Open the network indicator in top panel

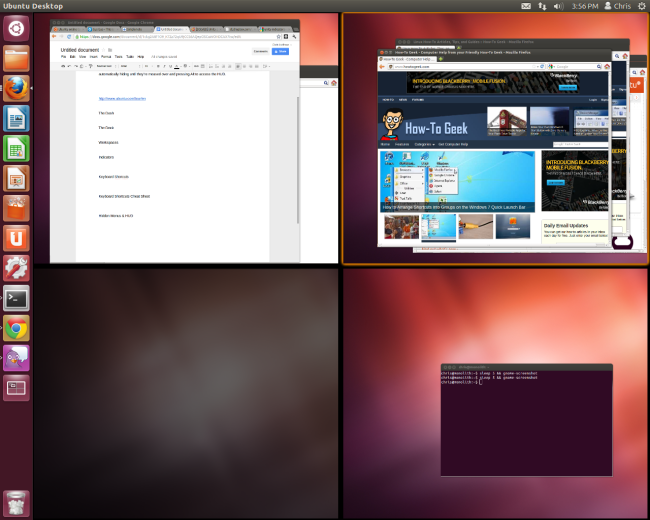pos(542,6)
